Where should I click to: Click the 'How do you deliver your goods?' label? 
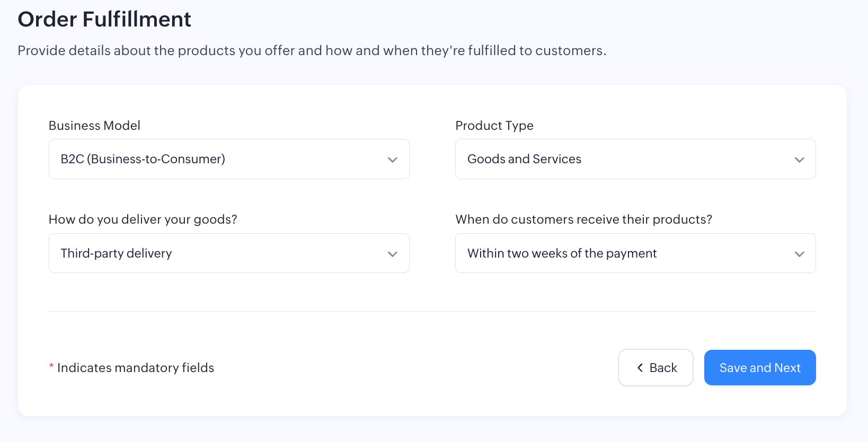point(143,219)
